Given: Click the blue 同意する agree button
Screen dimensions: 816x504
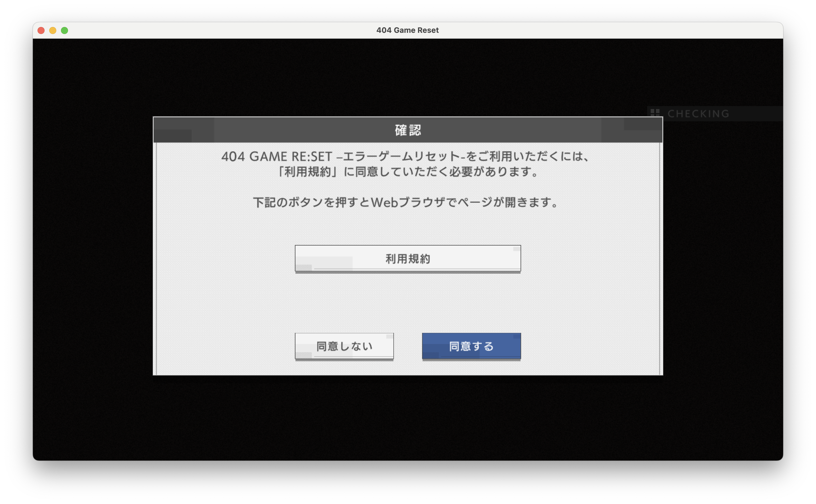Looking at the screenshot, I should pos(471,346).
